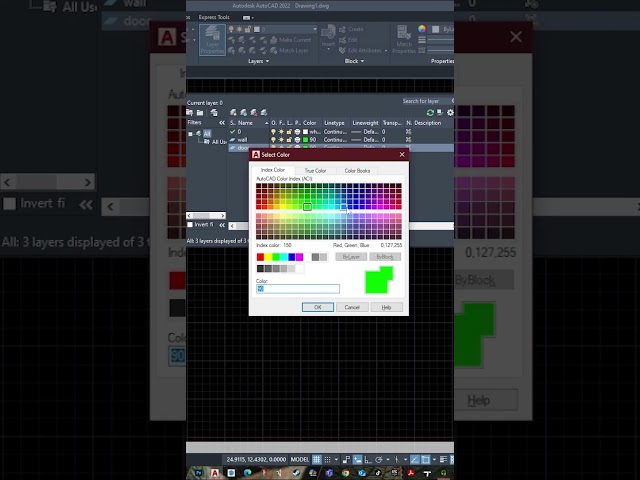This screenshot has width=640, height=480.
Task: Click the ByBlock color button
Action: click(385, 257)
